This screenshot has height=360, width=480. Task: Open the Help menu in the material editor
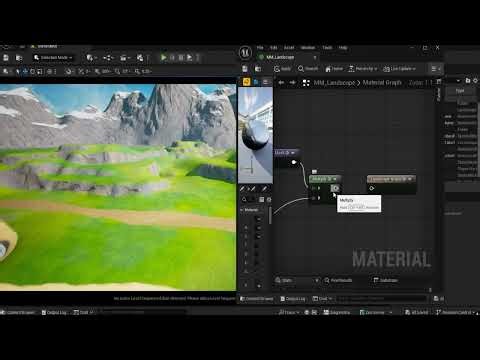tap(343, 48)
